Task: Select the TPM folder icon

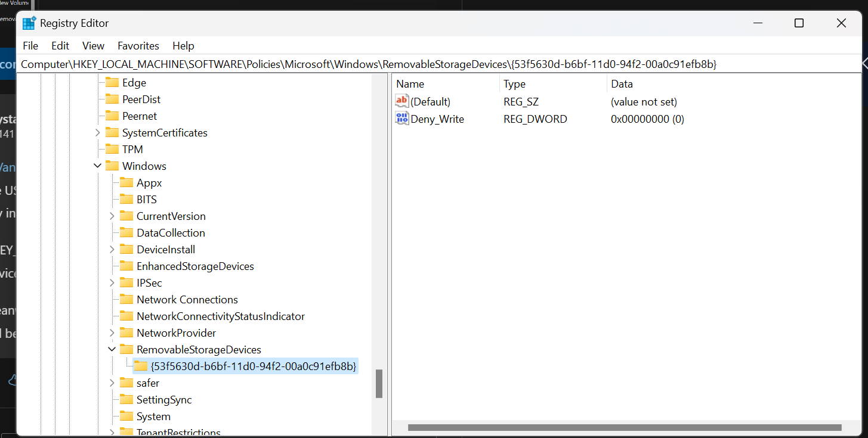Action: click(112, 149)
